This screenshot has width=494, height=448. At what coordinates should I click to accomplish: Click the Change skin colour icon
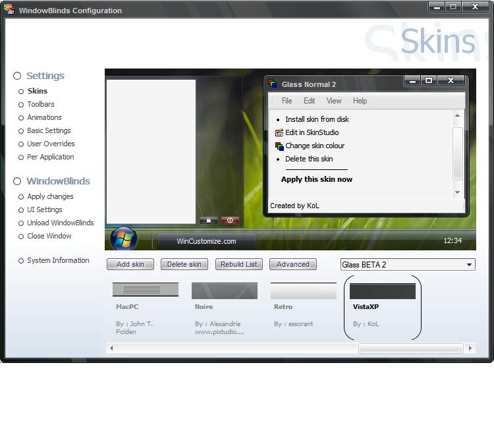pyautogui.click(x=279, y=146)
